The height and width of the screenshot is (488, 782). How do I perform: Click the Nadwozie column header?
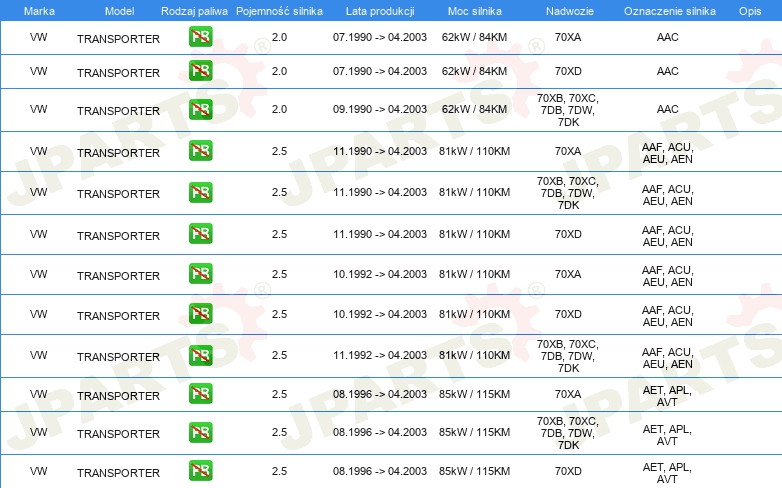pos(570,11)
